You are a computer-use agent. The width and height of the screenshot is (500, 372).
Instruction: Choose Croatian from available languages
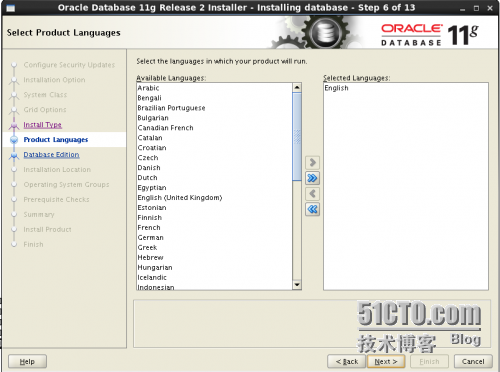214,148
